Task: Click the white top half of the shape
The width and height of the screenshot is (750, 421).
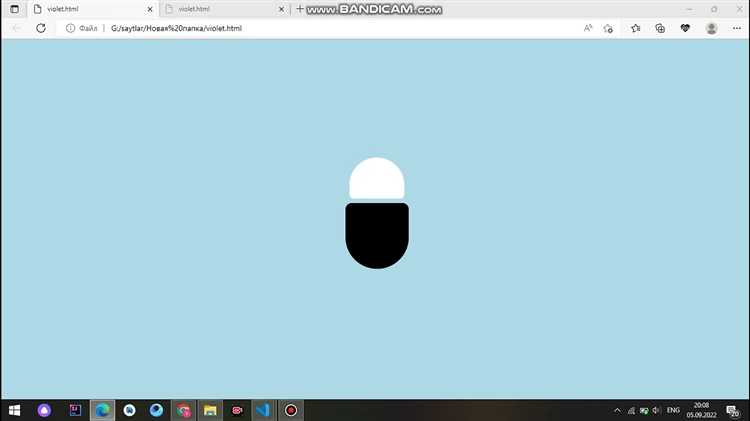Action: coord(377,178)
